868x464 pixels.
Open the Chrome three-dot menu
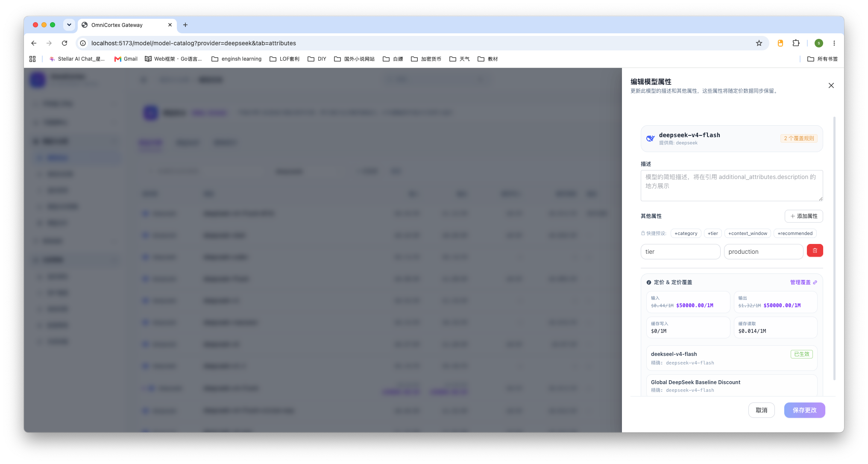tap(834, 43)
